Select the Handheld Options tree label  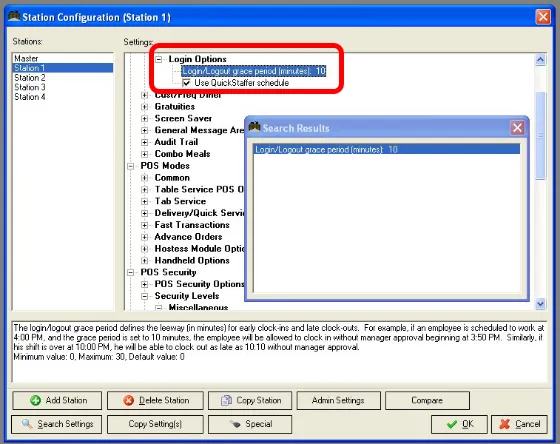click(192, 260)
